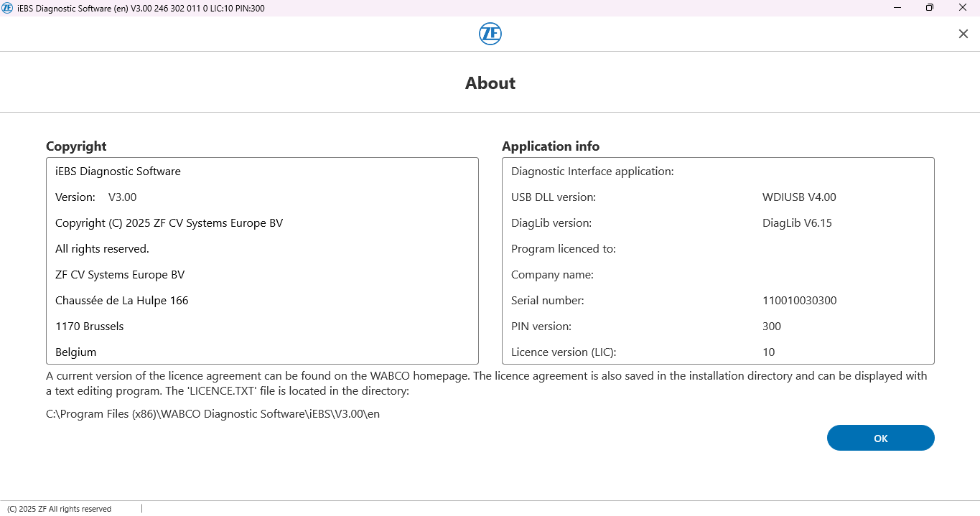Click the window title text in title bar

point(141,8)
